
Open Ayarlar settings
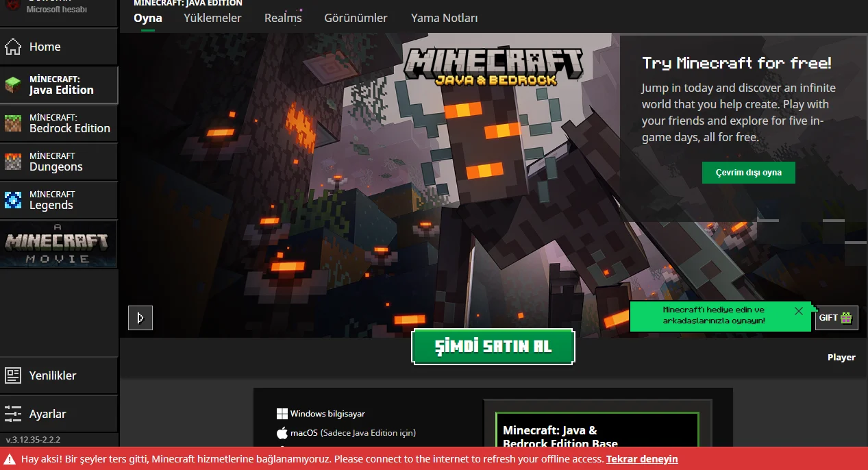[59, 414]
